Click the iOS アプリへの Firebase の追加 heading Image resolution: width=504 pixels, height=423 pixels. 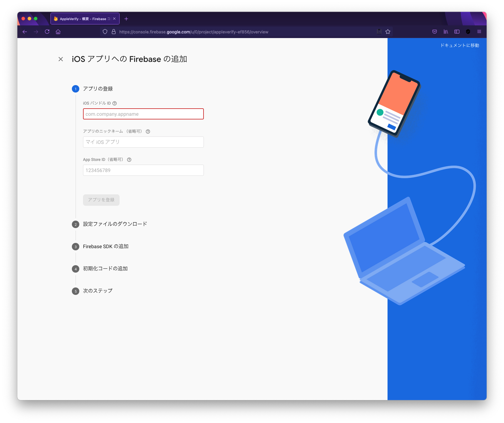129,59
